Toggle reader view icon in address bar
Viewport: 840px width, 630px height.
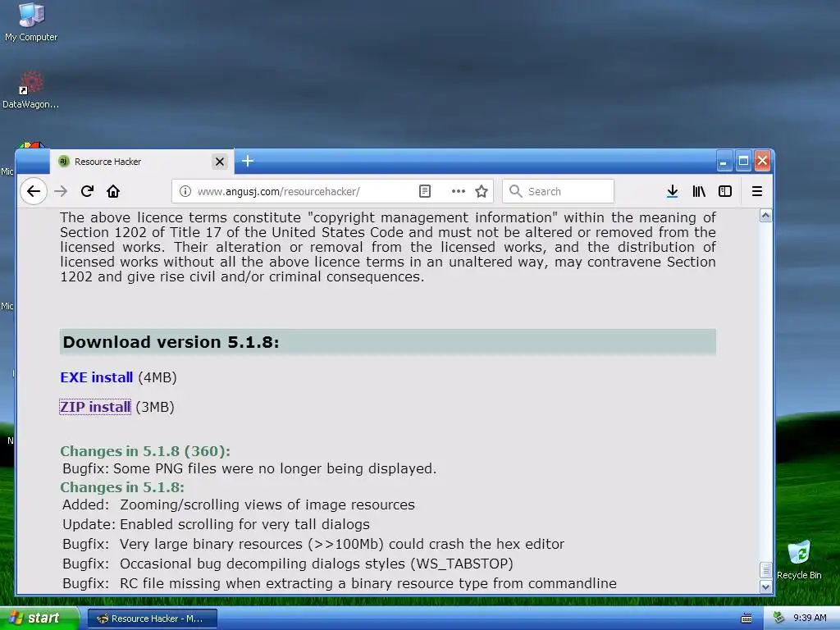click(x=425, y=191)
